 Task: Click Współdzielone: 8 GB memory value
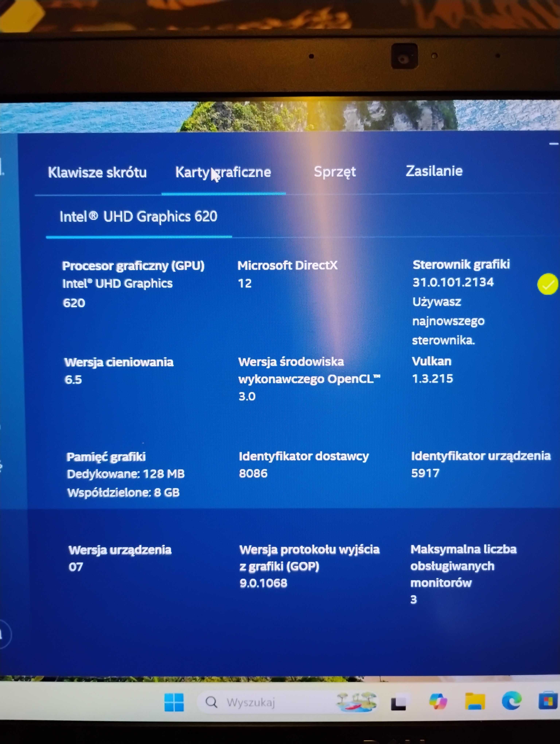pos(123,493)
